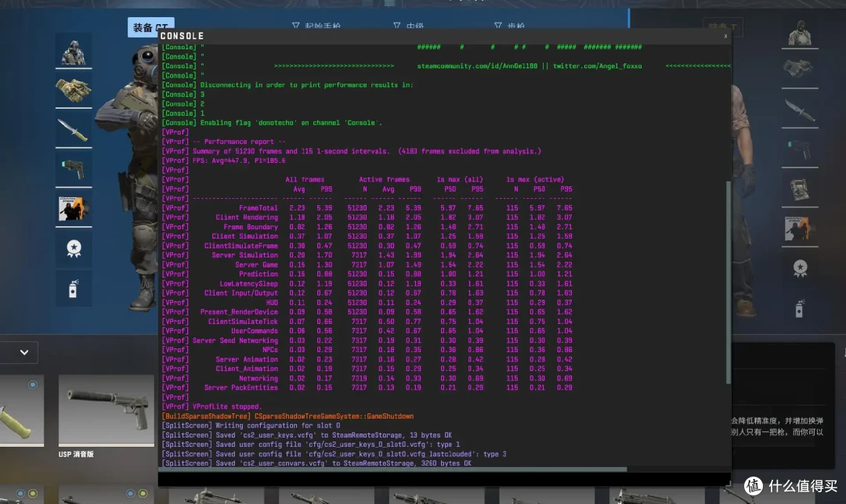The image size is (846, 504).
Task: Click the 'FrameTotal' row label
Action: [258, 208]
